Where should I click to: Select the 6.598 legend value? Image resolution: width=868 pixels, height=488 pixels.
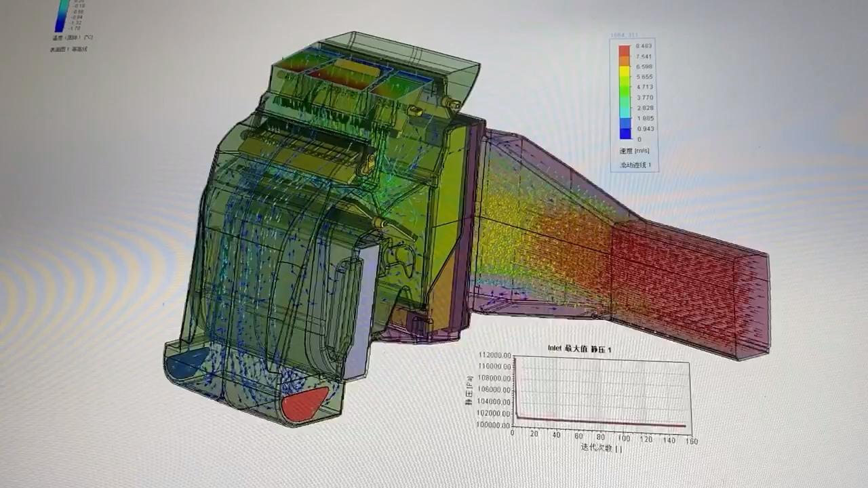[644, 67]
